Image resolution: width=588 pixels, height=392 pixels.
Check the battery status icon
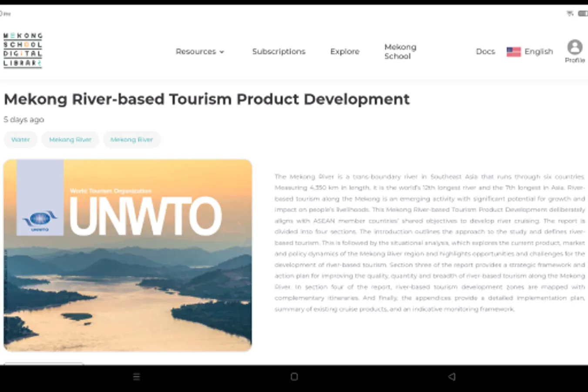[x=583, y=14]
